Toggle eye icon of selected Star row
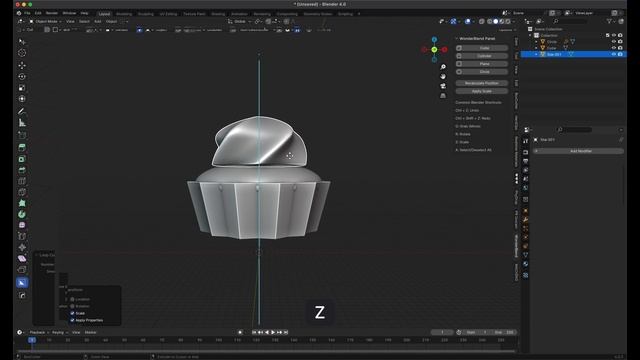The height and width of the screenshot is (360, 640). pyautogui.click(x=613, y=54)
